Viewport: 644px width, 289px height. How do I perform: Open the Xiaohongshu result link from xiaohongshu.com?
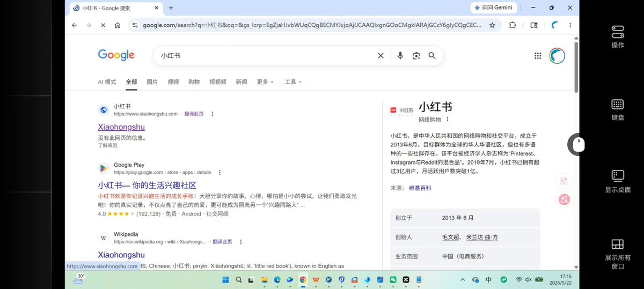tap(121, 127)
